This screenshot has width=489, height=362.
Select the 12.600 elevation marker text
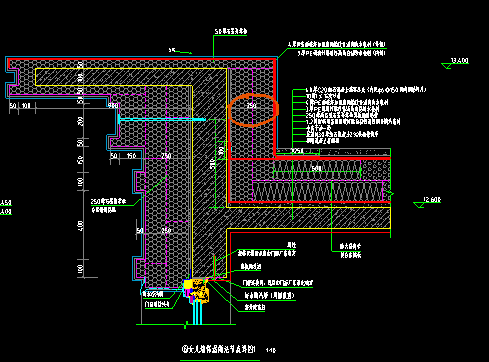(432, 200)
